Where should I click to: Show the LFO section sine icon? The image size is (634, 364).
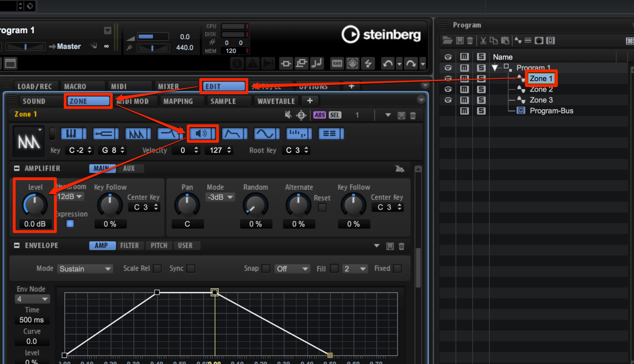267,134
